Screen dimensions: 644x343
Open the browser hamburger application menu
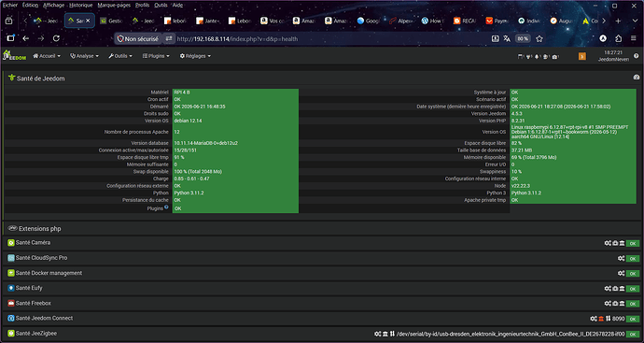[634, 38]
